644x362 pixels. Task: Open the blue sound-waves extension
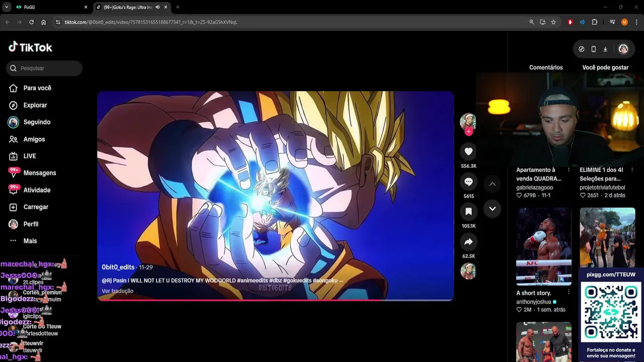pyautogui.click(x=582, y=22)
